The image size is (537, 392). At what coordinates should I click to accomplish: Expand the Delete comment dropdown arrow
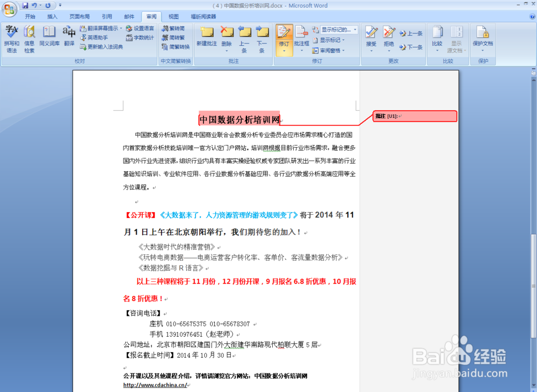pyautogui.click(x=227, y=52)
